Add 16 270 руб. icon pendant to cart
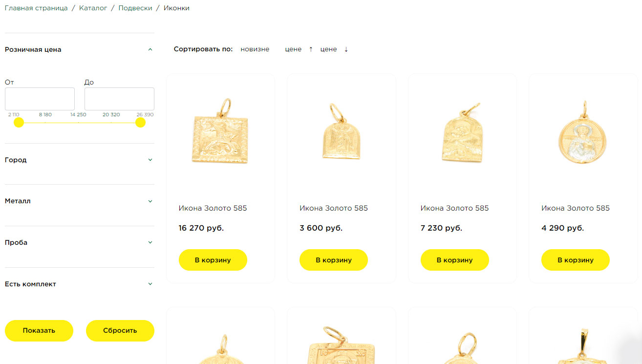The image size is (642, 364). click(x=213, y=260)
